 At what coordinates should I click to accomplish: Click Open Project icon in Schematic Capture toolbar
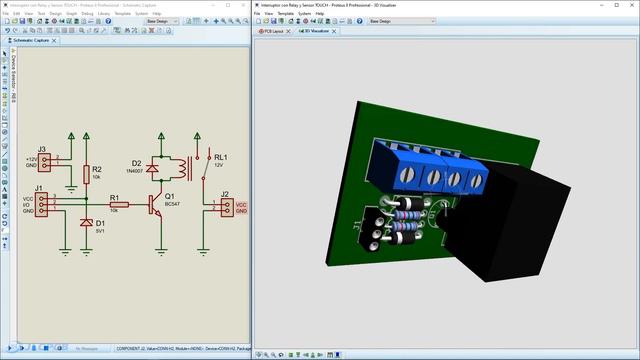15,21
